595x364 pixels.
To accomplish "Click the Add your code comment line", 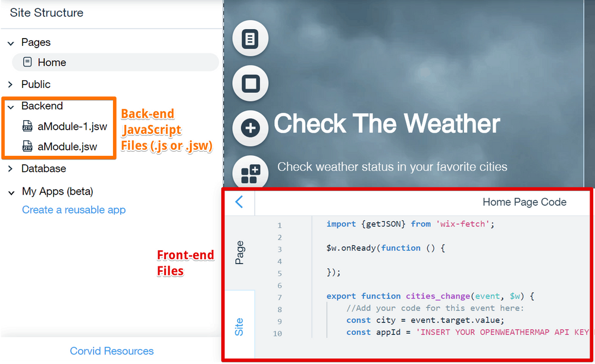I will point(435,308).
